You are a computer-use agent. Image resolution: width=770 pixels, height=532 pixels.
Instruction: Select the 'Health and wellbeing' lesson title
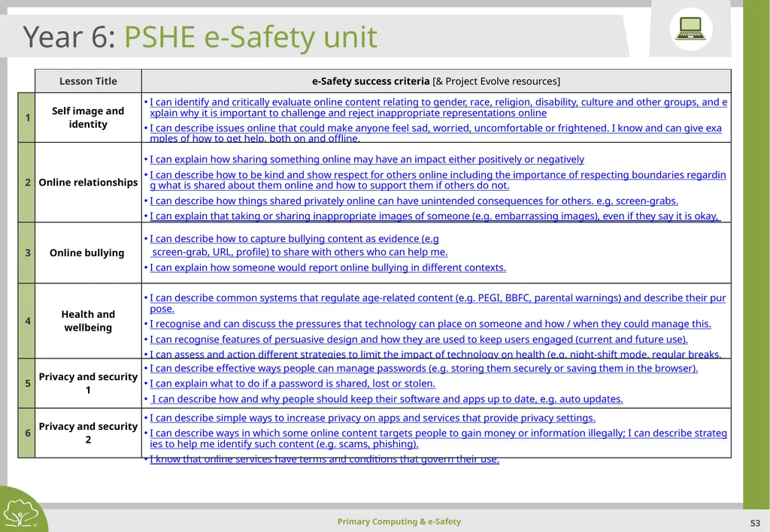pyautogui.click(x=88, y=321)
